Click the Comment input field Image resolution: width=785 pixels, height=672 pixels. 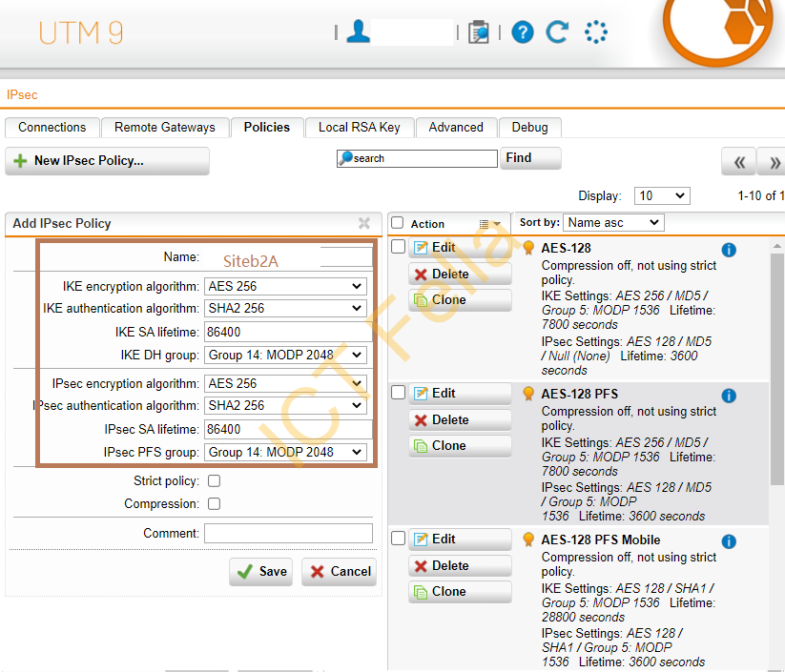288,533
